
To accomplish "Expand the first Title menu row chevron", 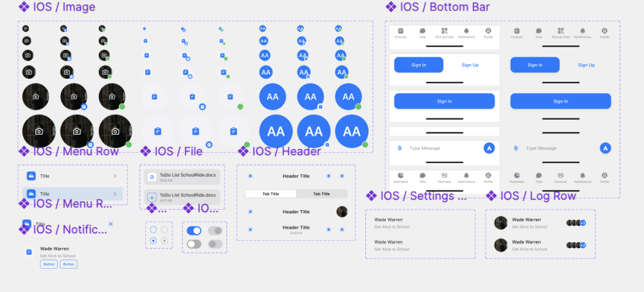I will coord(114,176).
